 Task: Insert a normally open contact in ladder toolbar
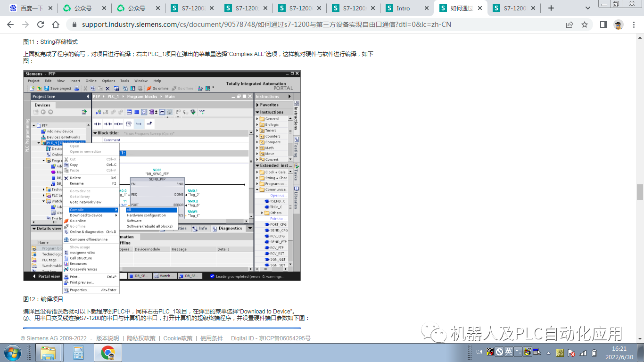[99, 124]
